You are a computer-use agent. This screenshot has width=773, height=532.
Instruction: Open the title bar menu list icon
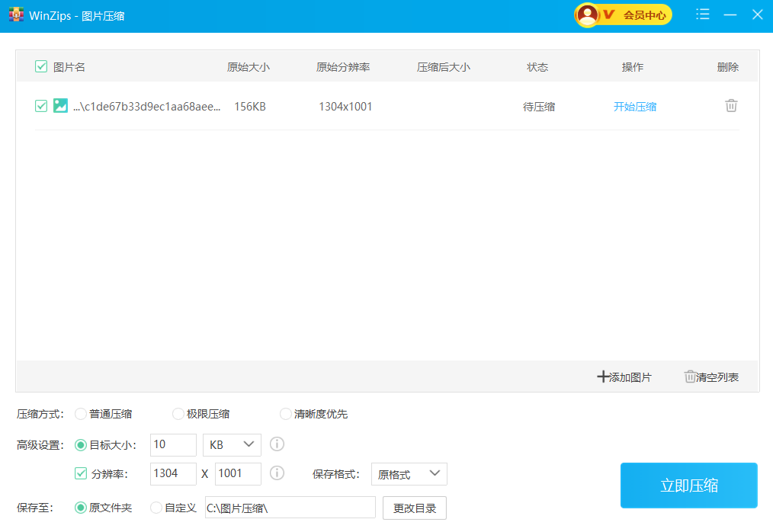pos(703,14)
